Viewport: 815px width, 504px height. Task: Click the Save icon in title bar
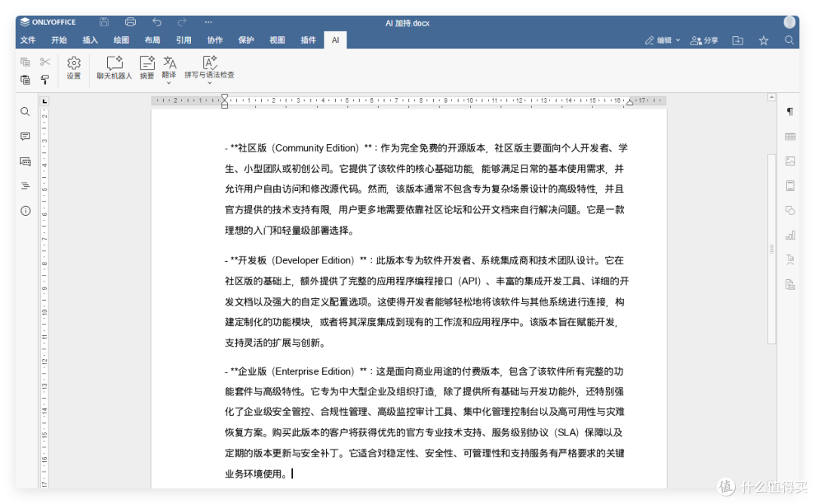tap(104, 22)
